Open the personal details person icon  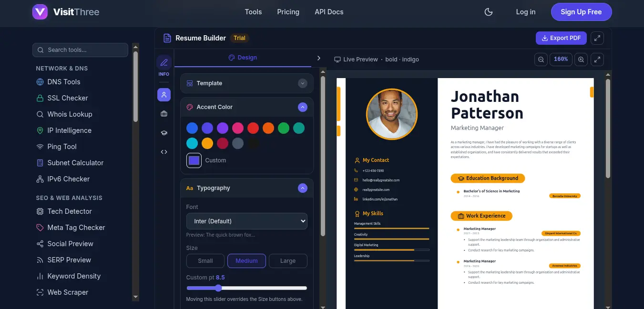pyautogui.click(x=164, y=95)
